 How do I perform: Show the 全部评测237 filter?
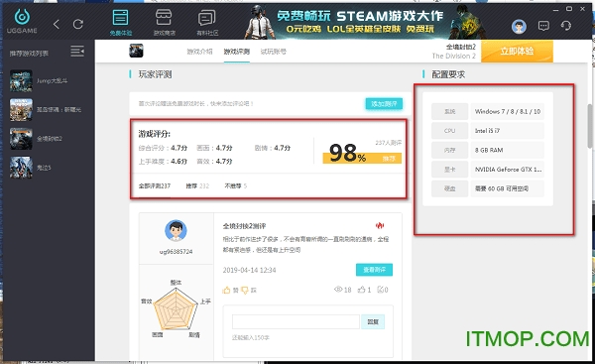(x=155, y=186)
